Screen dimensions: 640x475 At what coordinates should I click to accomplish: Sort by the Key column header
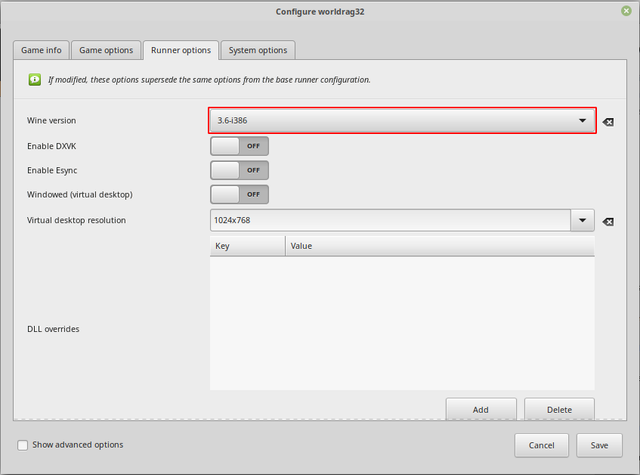point(247,246)
